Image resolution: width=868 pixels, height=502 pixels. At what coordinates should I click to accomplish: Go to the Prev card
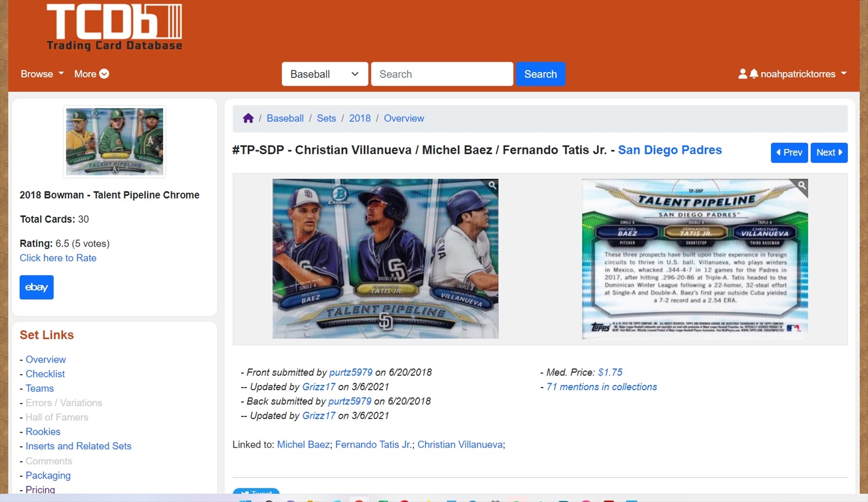click(789, 152)
